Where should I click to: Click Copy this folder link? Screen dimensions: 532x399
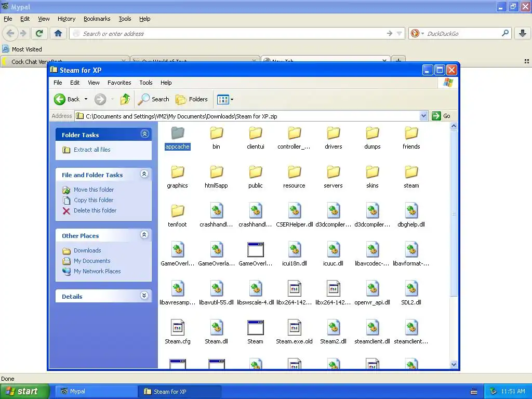[x=94, y=200]
